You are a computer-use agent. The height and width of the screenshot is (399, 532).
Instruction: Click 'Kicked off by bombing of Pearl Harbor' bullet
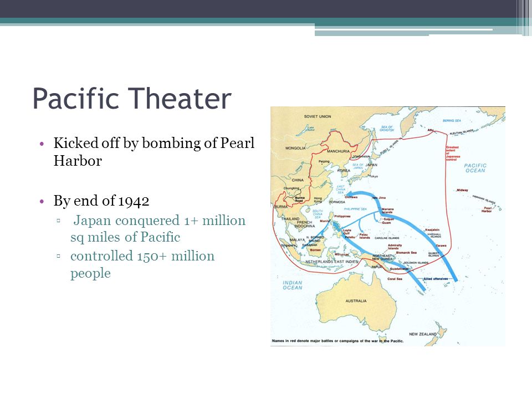pos(154,152)
